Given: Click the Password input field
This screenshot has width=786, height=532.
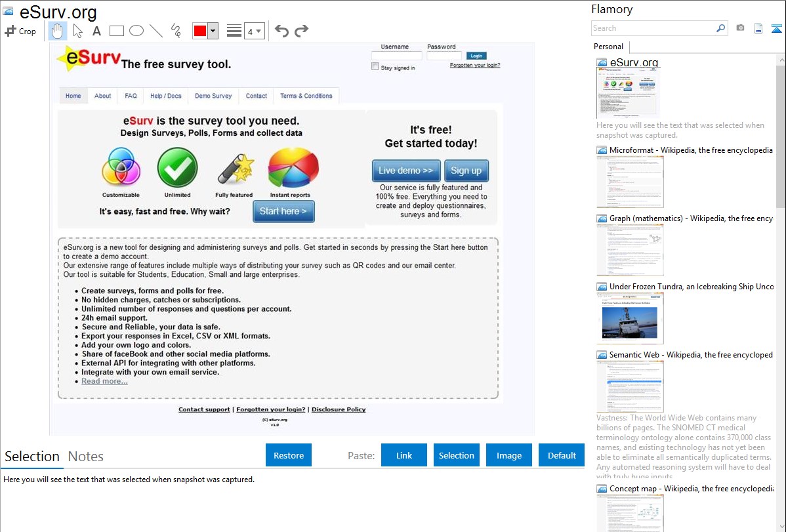Looking at the screenshot, I should (x=444, y=56).
